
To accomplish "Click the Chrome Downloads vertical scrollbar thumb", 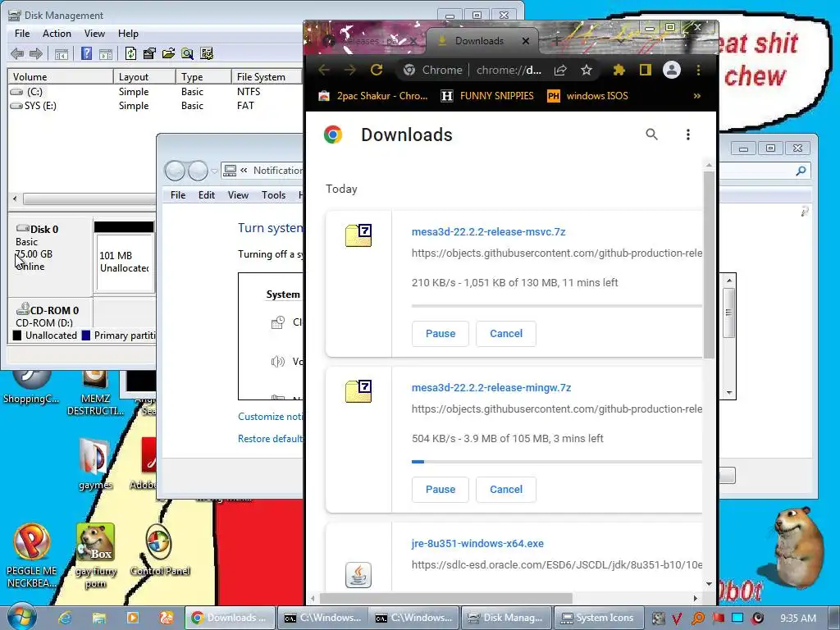I will point(710,265).
